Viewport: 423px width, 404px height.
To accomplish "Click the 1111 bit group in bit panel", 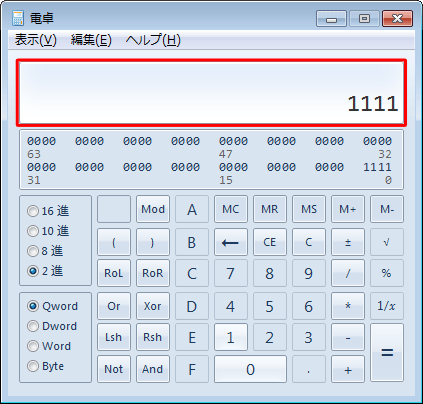I will (x=377, y=167).
